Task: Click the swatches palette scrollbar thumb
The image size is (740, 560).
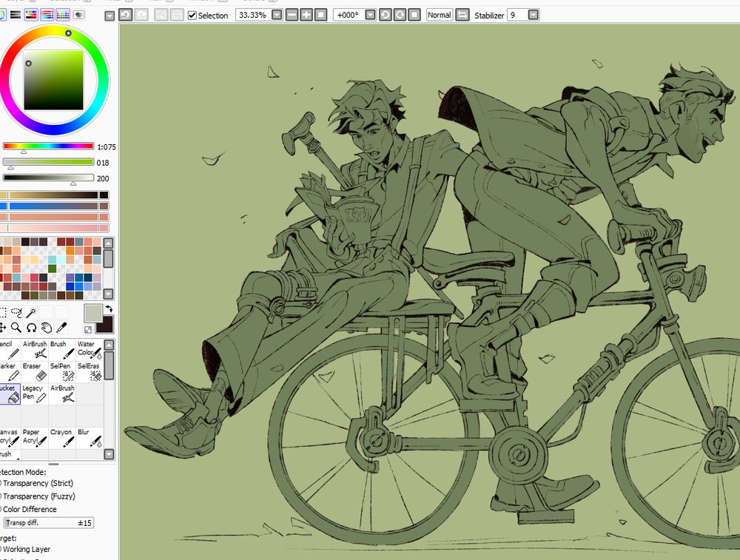Action: [x=108, y=258]
